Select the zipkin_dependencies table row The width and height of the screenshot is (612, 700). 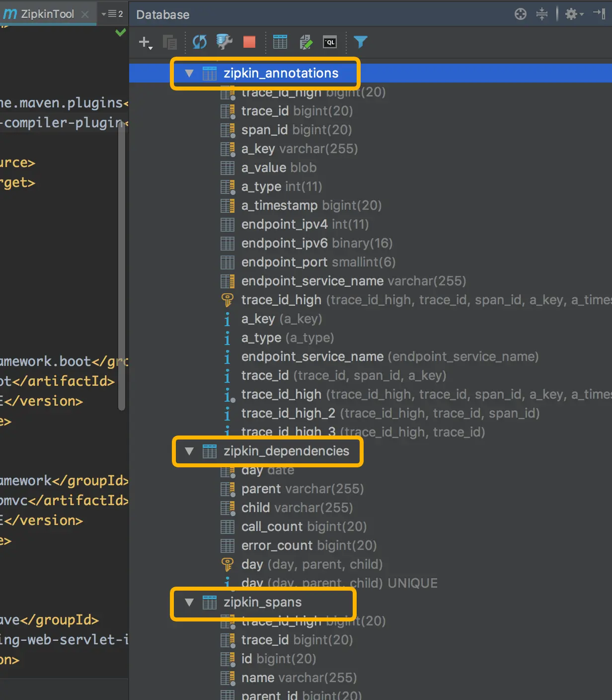pos(371,451)
